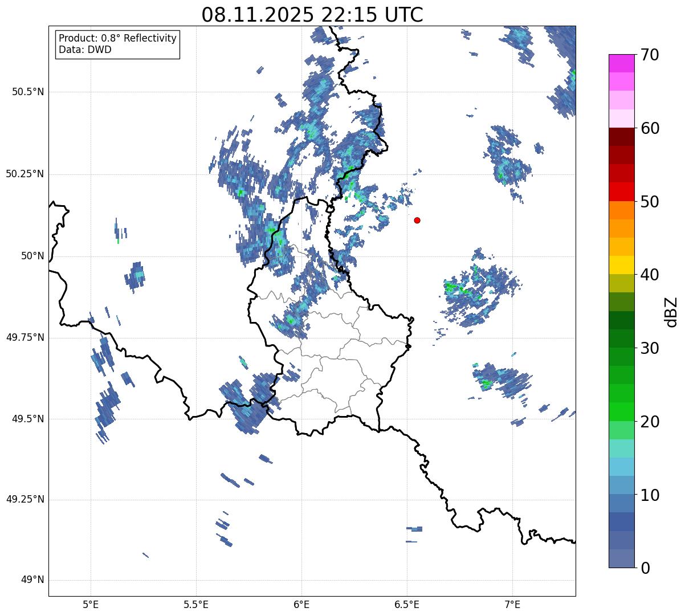Click the turquoise swatch between 15 and 20

621,448
